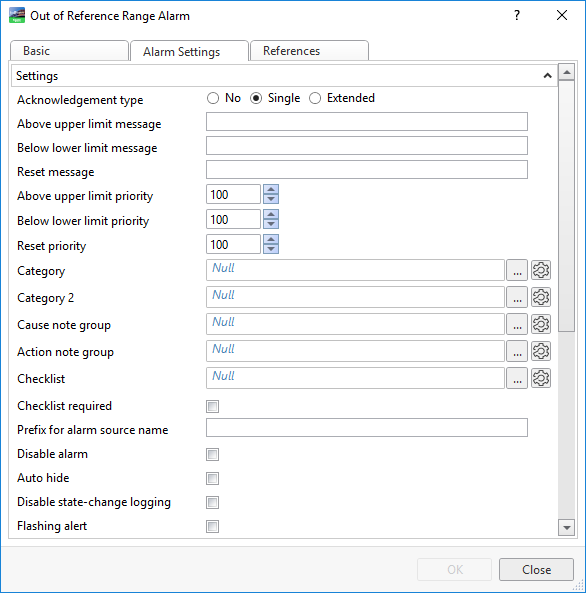Click the Reset message field

(x=367, y=169)
